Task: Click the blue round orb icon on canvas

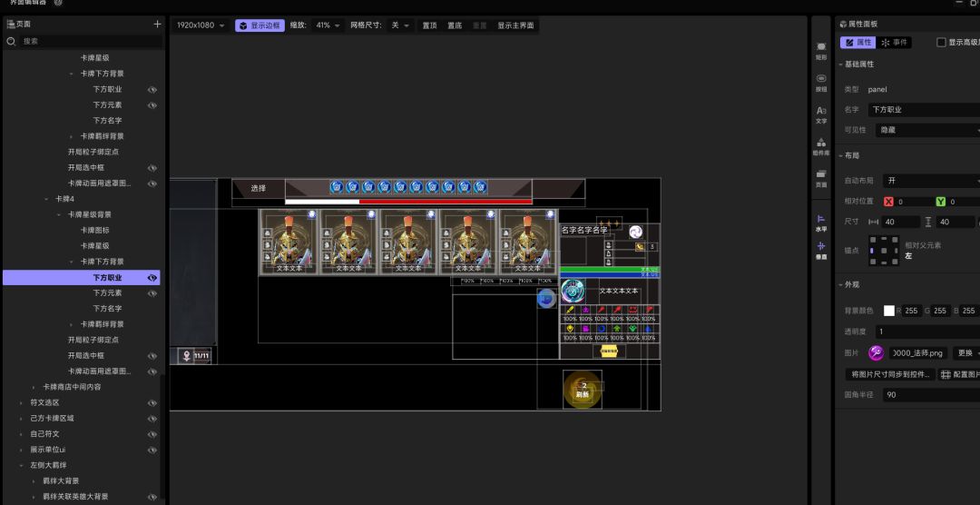Action: (546, 299)
